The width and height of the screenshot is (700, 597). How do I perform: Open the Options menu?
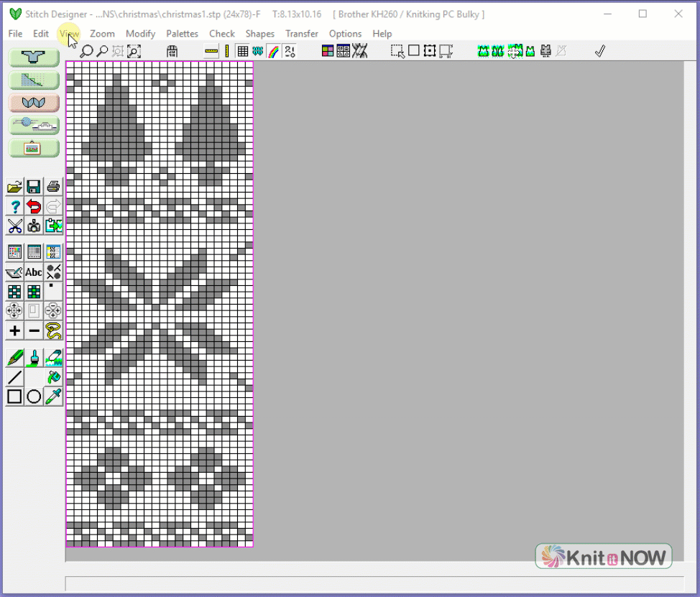tap(345, 34)
